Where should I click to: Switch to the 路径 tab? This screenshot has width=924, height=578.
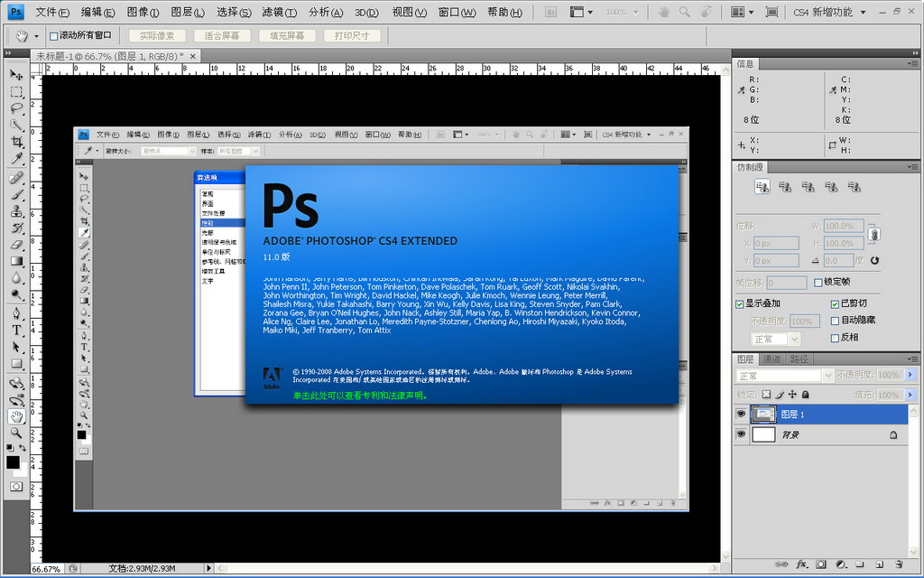point(799,359)
